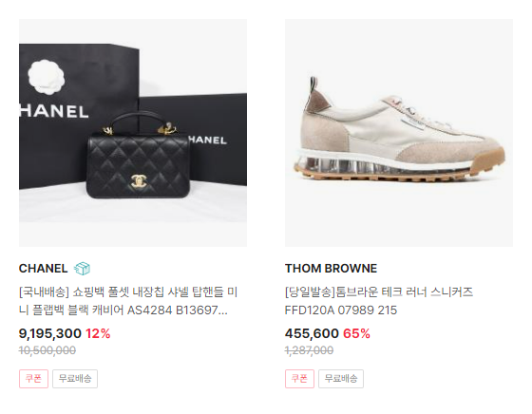Click the FFD120A 07989 215 model code
The height and width of the screenshot is (414, 532).
341,310
